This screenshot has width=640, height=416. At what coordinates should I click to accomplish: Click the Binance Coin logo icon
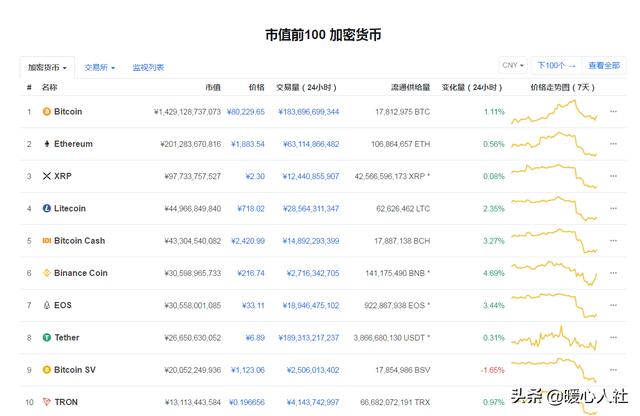click(x=47, y=273)
